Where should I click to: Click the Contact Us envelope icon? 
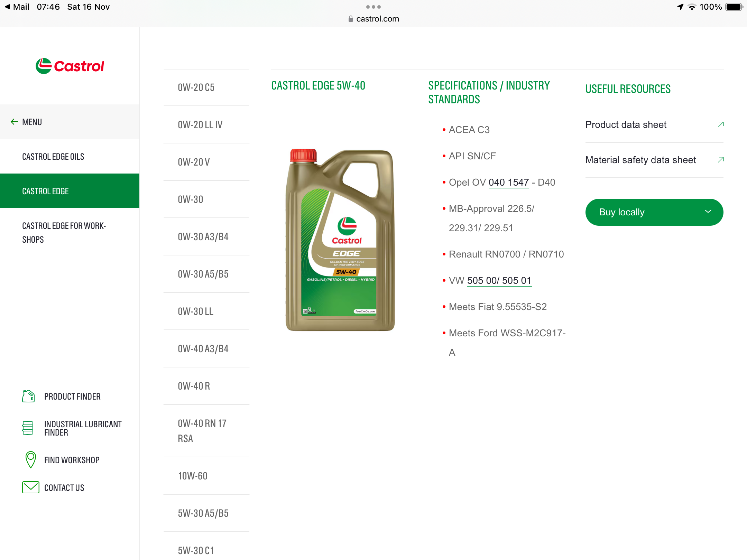point(30,487)
